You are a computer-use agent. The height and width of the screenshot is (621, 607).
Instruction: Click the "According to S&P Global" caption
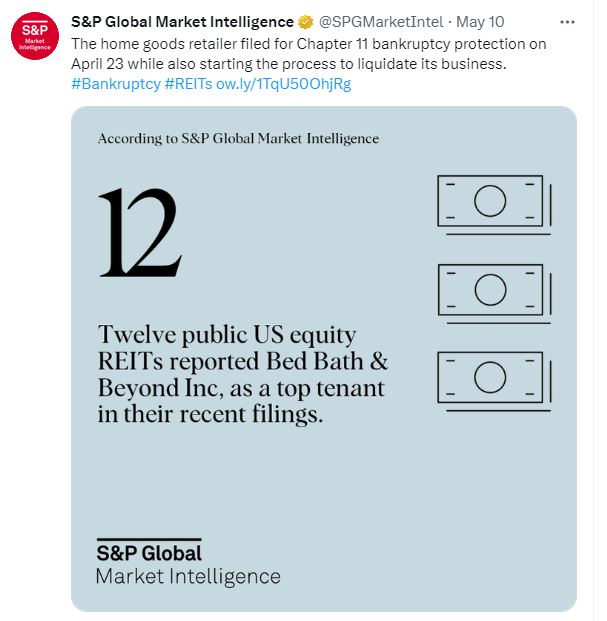pos(238,139)
